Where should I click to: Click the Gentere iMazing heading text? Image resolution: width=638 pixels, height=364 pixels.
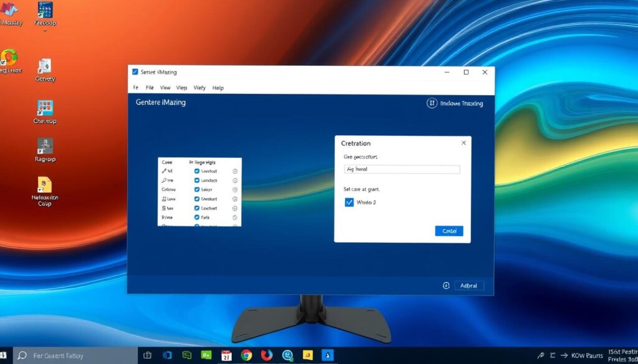[161, 103]
